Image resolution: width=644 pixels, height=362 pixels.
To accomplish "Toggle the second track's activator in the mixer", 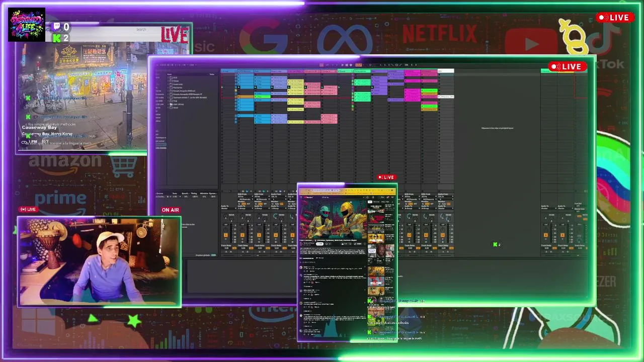I will (243, 235).
